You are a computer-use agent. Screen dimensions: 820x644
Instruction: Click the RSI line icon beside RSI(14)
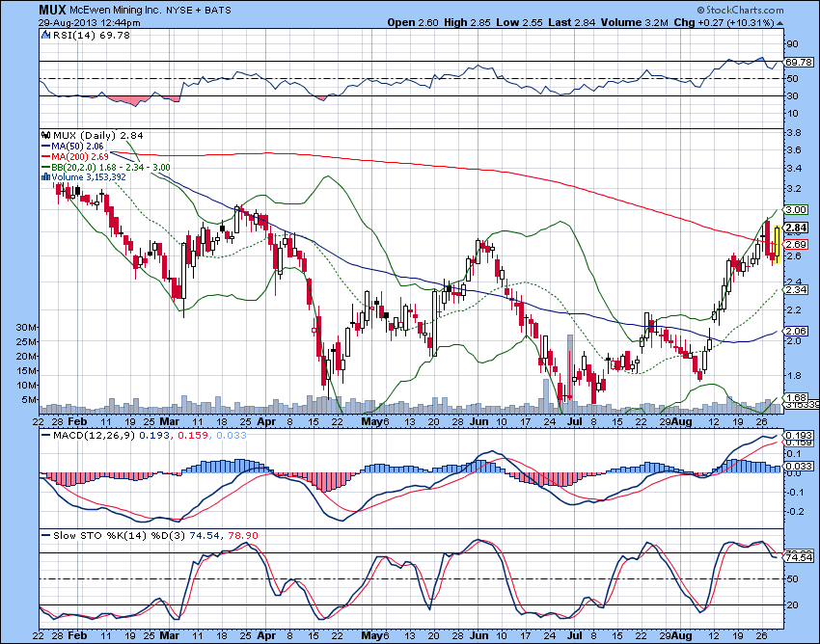click(46, 35)
